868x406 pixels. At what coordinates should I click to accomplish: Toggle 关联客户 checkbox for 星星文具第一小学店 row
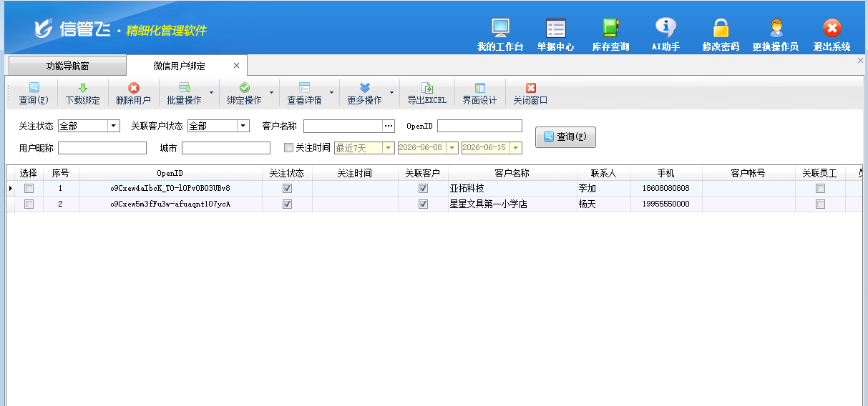[x=423, y=204]
